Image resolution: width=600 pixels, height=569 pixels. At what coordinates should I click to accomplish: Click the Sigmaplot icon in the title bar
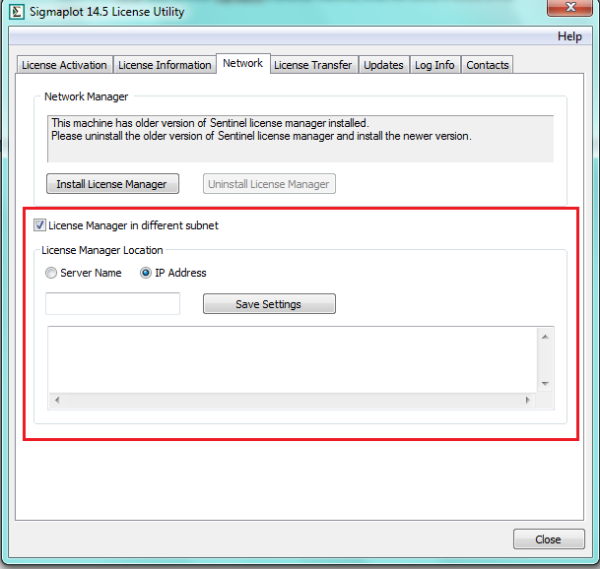click(x=16, y=11)
